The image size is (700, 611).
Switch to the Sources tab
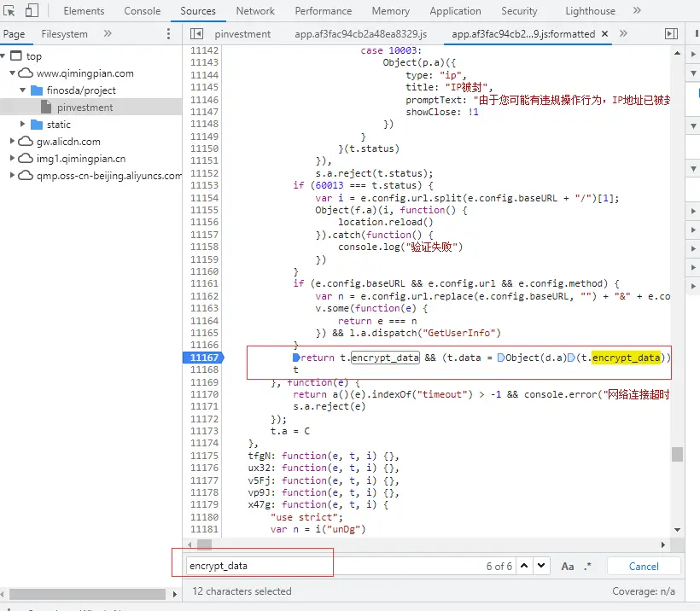point(198,11)
